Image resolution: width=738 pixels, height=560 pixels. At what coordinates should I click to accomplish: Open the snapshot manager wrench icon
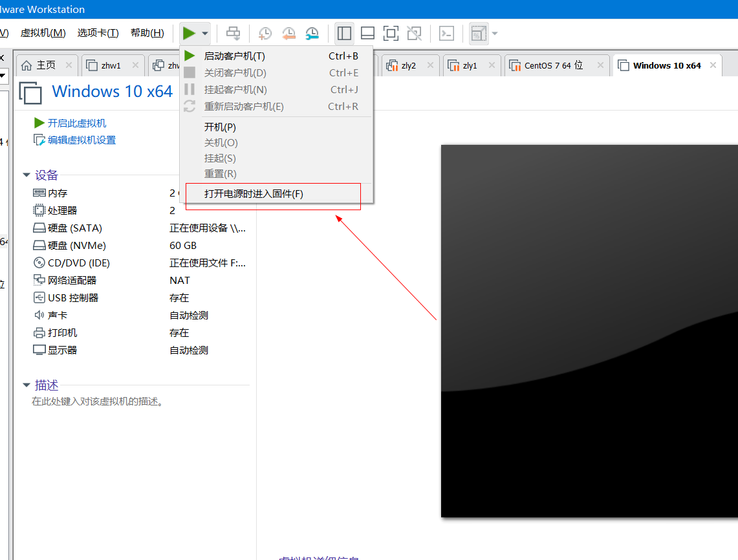click(312, 34)
